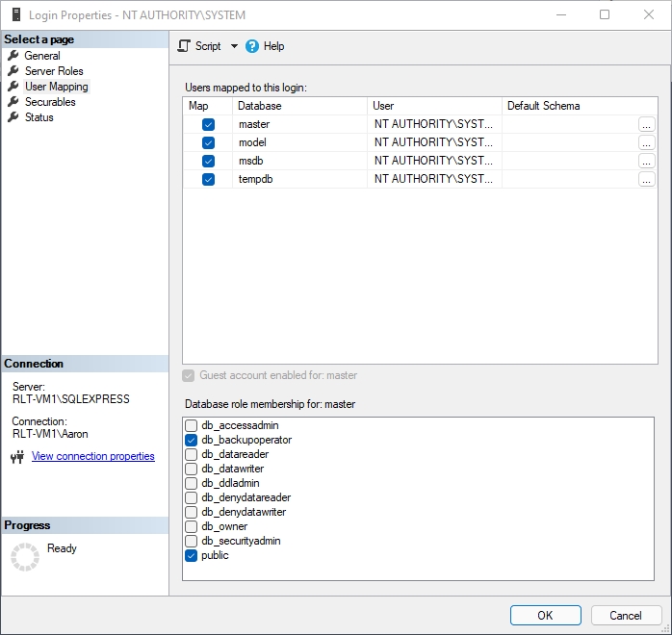Open schema browse button for master row
Screen dimensions: 672x635
(x=646, y=124)
